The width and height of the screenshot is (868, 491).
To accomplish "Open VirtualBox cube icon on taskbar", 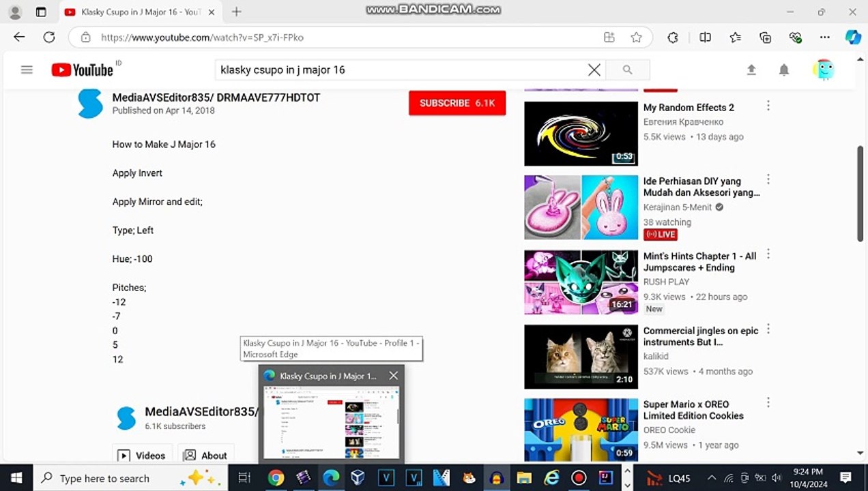I will [358, 478].
